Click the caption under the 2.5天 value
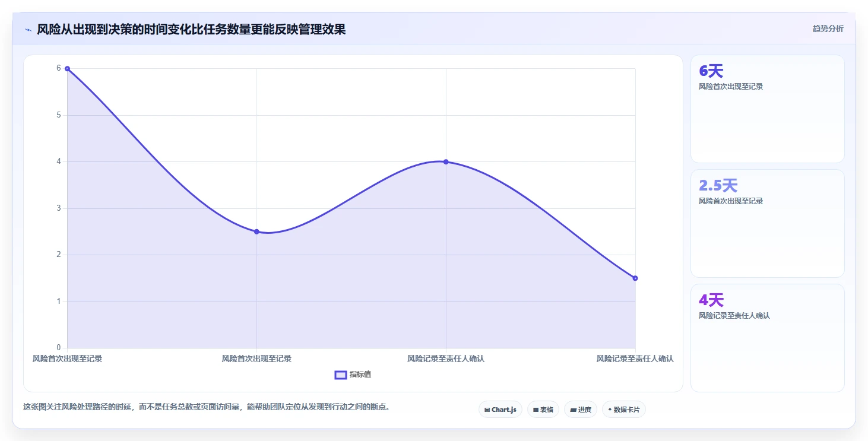Screen dimensions: 868x441 (731, 201)
